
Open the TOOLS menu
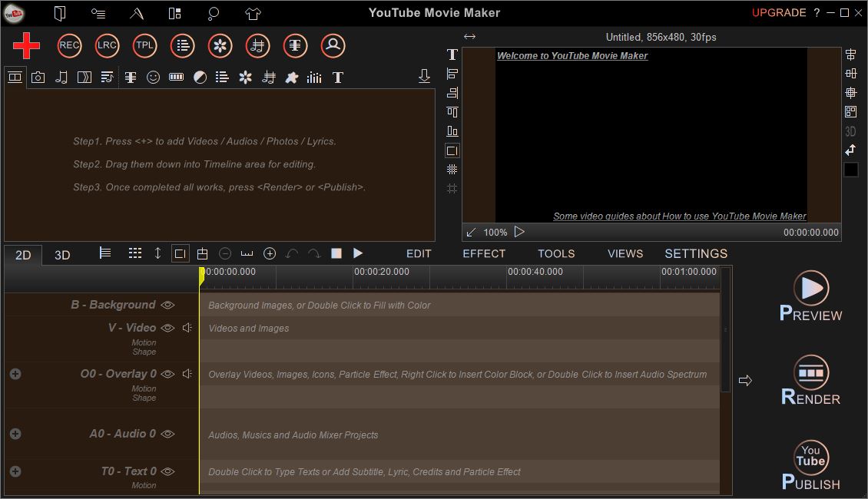pyautogui.click(x=556, y=253)
